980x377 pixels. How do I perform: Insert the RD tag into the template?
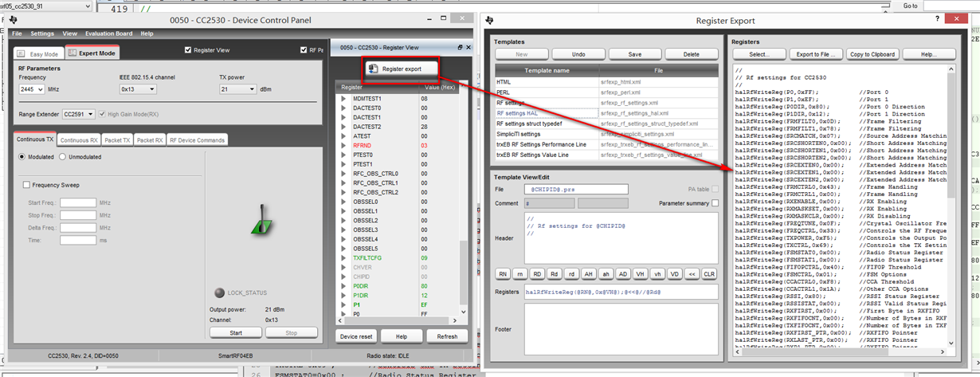tap(538, 273)
